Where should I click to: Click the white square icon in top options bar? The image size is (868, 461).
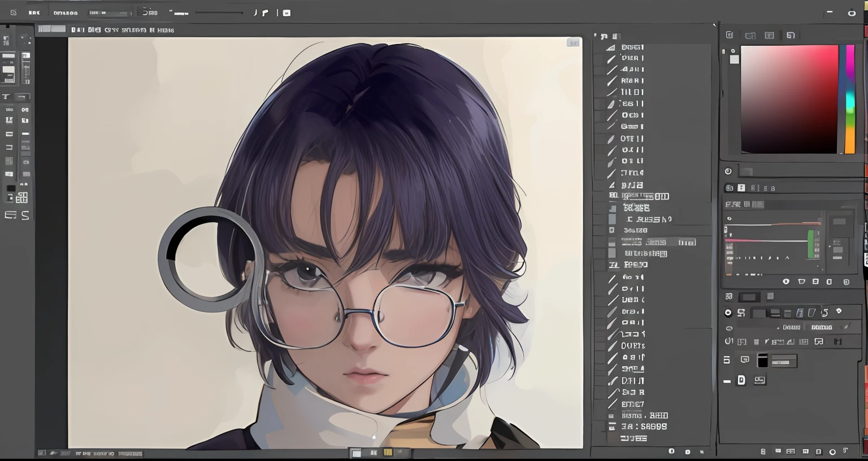[x=287, y=12]
